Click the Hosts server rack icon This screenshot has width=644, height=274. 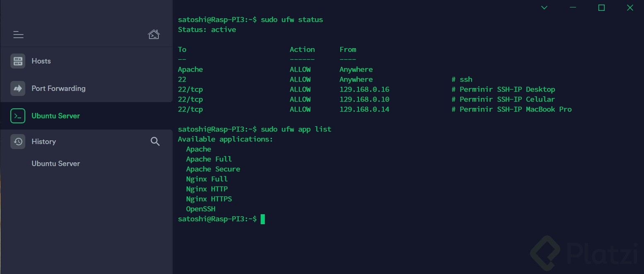(x=18, y=61)
